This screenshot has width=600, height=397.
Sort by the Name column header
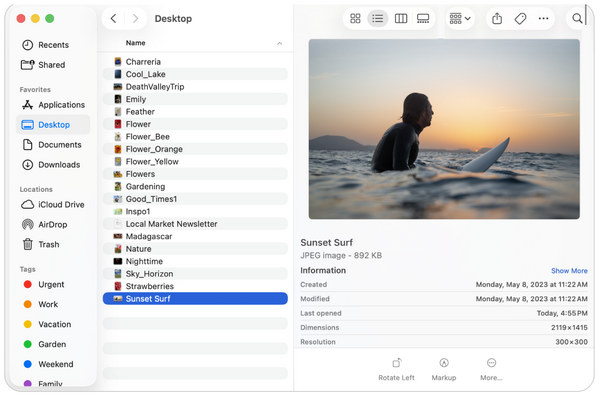point(135,43)
